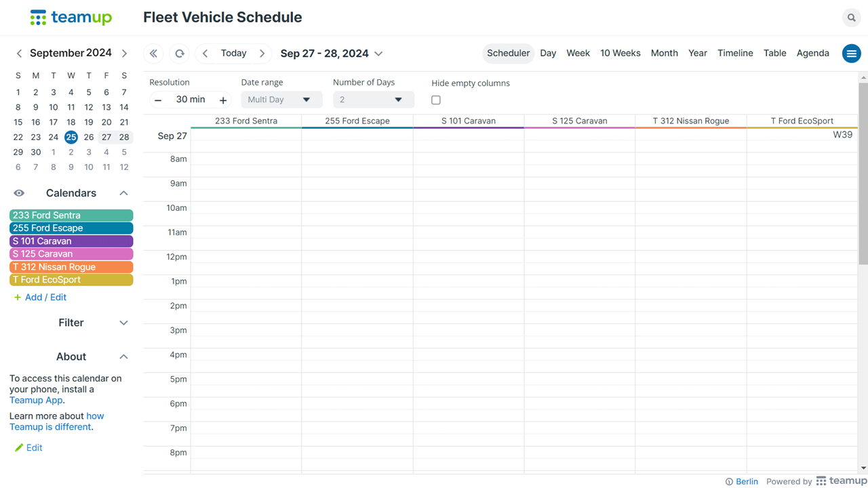The height and width of the screenshot is (488, 868).
Task: Switch to the Timeline view
Action: (x=735, y=54)
